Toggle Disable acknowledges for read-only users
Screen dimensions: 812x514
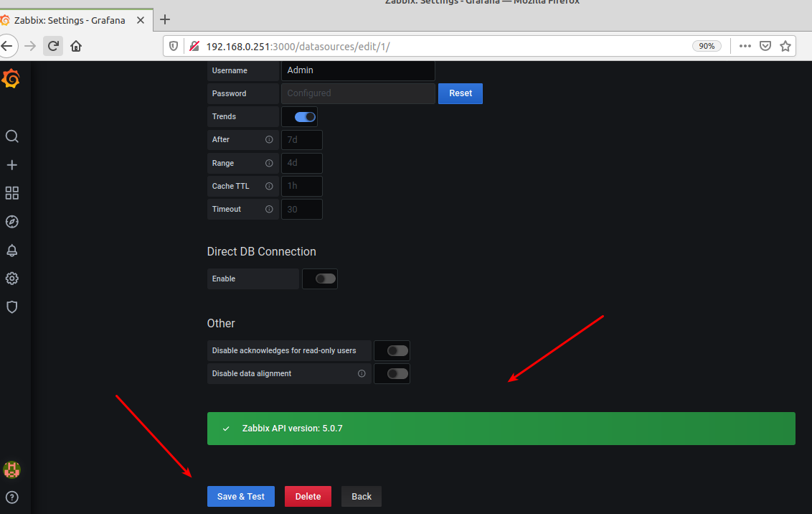(x=397, y=351)
